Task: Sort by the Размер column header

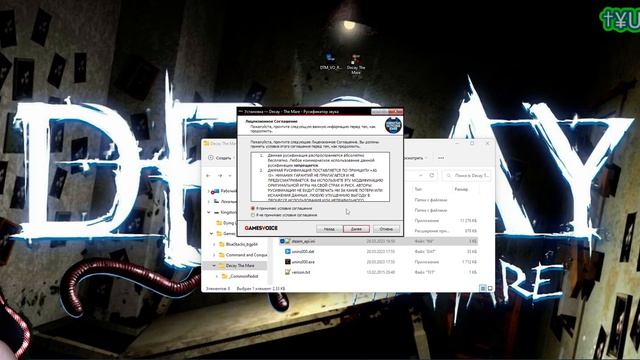Action: [461, 189]
